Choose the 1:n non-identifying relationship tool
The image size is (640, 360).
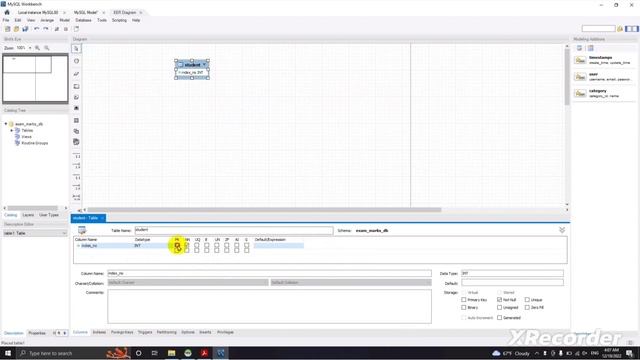(x=76, y=166)
